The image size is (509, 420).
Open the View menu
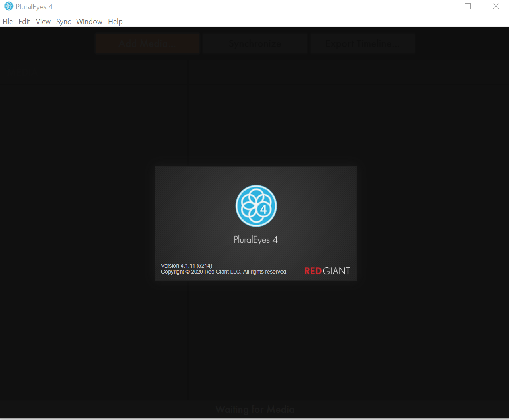tap(43, 22)
